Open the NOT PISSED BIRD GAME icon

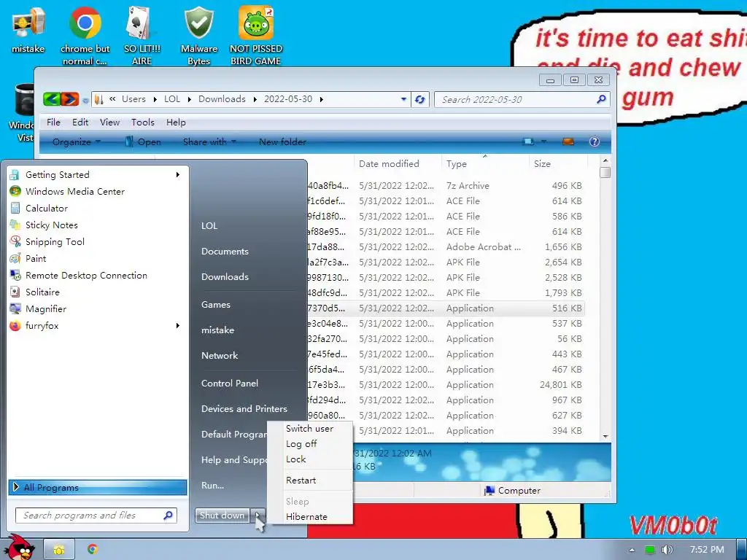click(256, 35)
